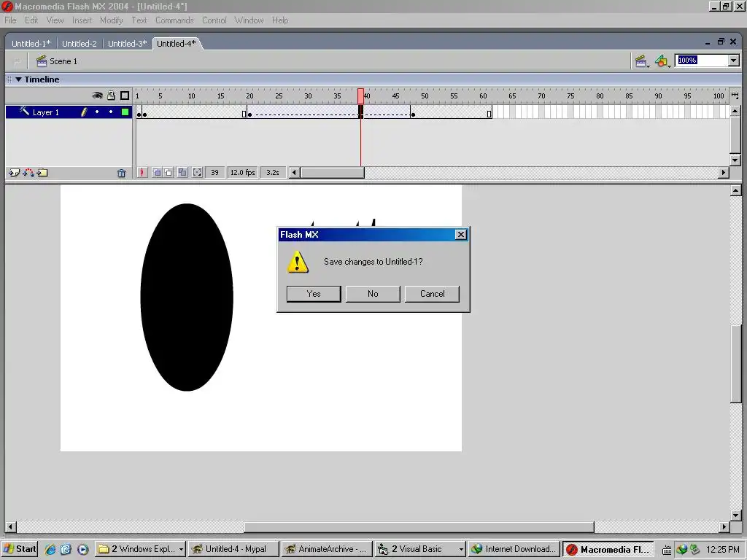Viewport: 747px width, 560px height.
Task: Toggle show/hide all layers eye
Action: click(x=97, y=96)
